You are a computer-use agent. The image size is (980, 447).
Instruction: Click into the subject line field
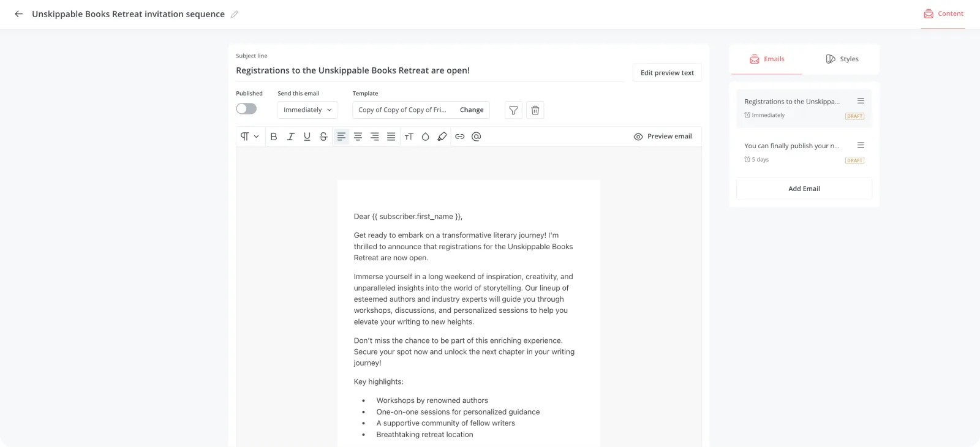pyautogui.click(x=429, y=70)
